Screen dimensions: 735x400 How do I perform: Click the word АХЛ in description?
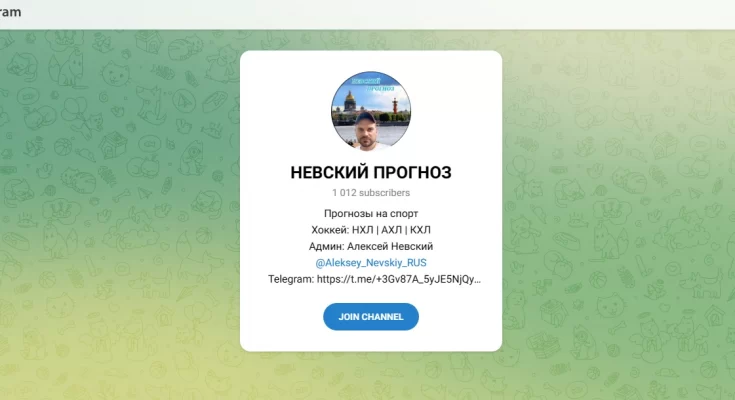[x=392, y=230]
